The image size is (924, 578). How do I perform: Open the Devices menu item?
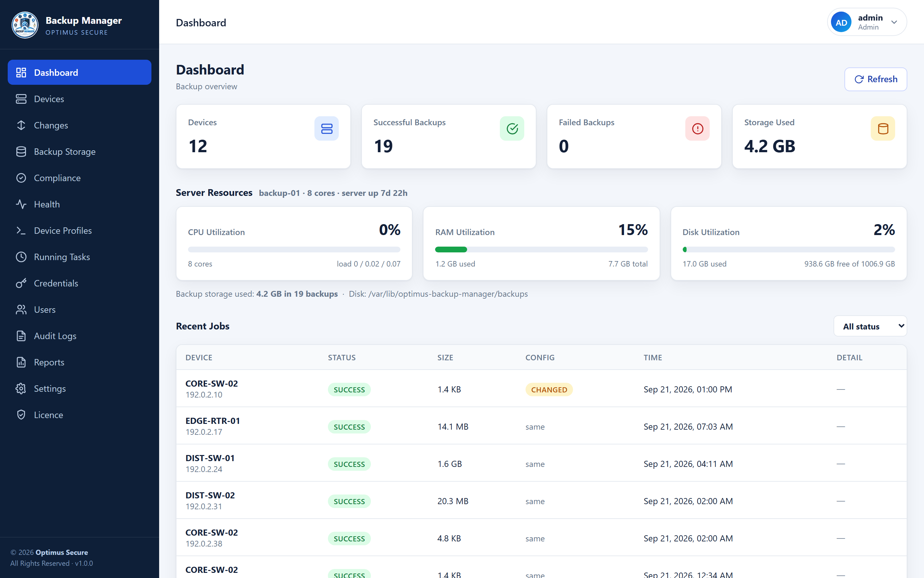click(80, 99)
